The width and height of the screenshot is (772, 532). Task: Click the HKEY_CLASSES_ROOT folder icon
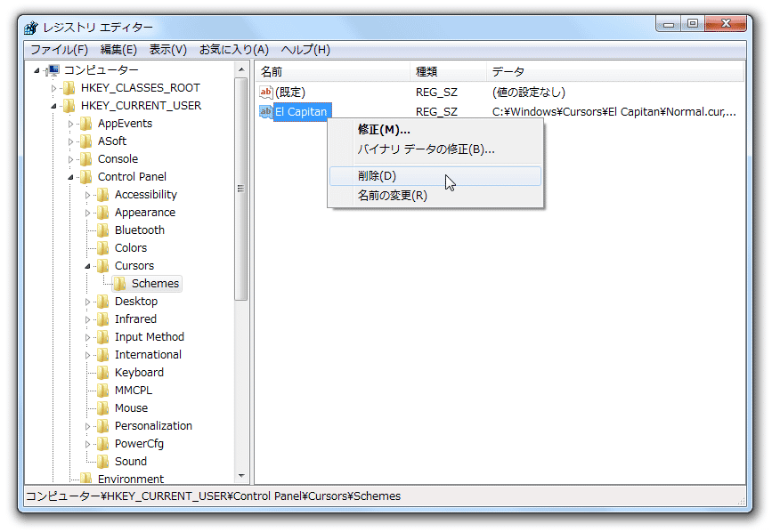[69, 88]
